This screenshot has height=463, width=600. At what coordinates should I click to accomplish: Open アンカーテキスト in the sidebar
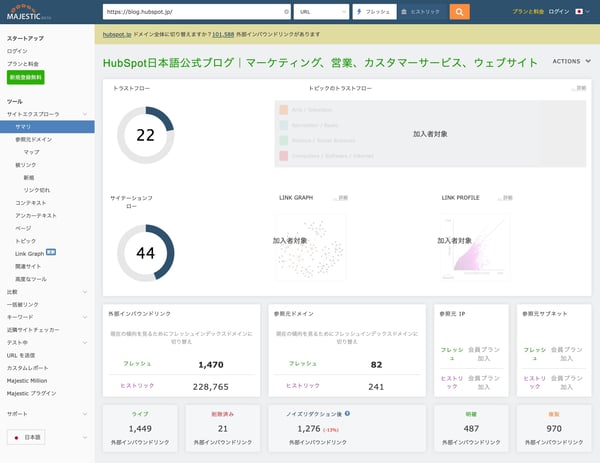pyautogui.click(x=36, y=215)
